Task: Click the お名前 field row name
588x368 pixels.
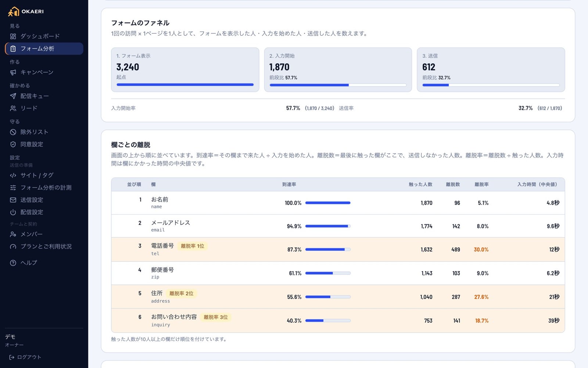Action: pyautogui.click(x=159, y=199)
